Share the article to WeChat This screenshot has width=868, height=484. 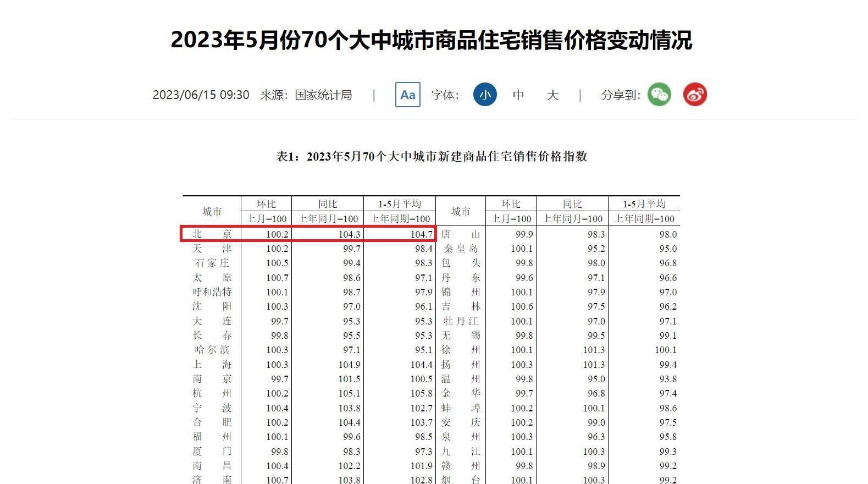click(x=659, y=95)
